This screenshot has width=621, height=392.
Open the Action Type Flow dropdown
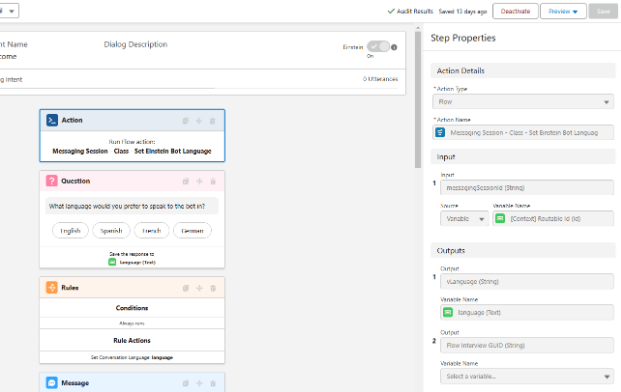[x=523, y=102]
